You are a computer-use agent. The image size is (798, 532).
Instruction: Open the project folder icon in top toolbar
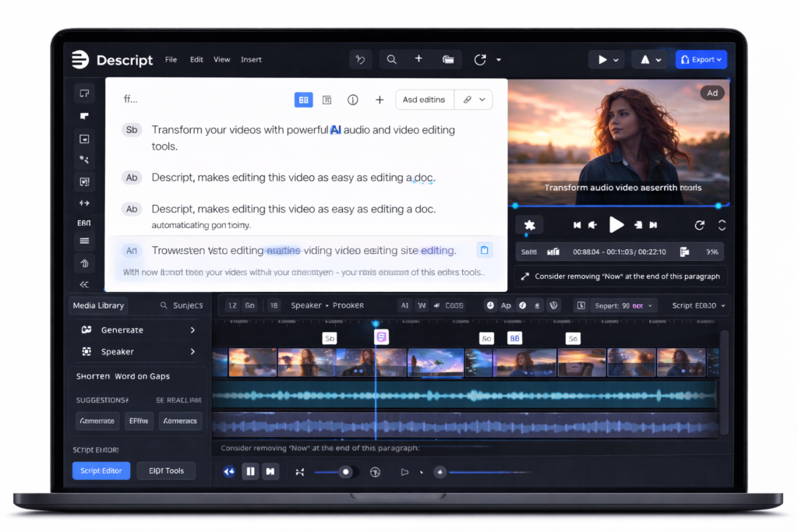click(x=448, y=59)
